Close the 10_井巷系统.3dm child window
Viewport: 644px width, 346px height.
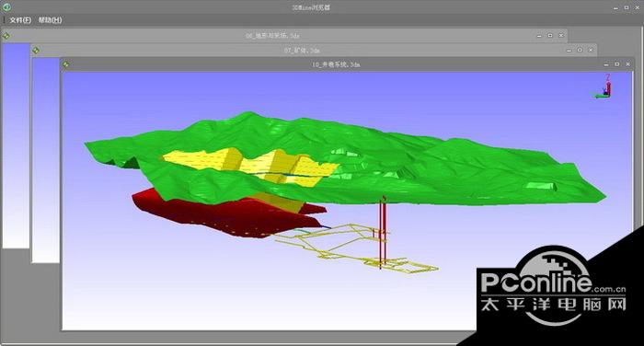pos(627,64)
